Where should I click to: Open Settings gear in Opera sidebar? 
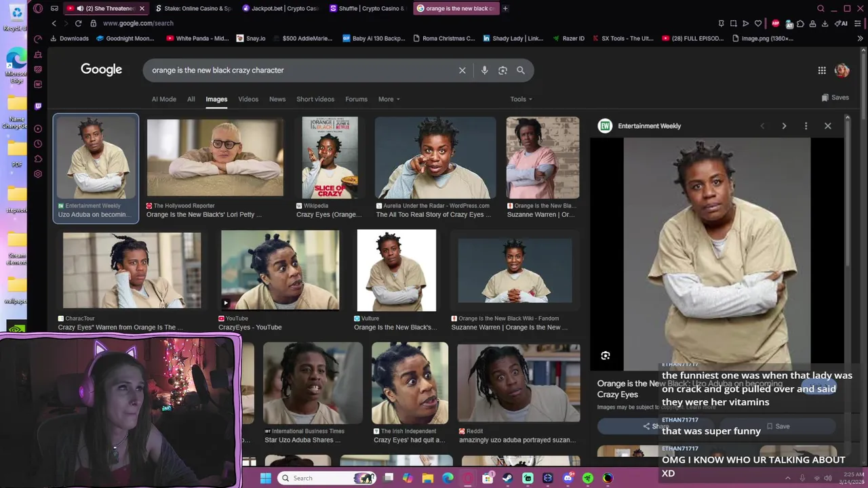[x=38, y=174]
